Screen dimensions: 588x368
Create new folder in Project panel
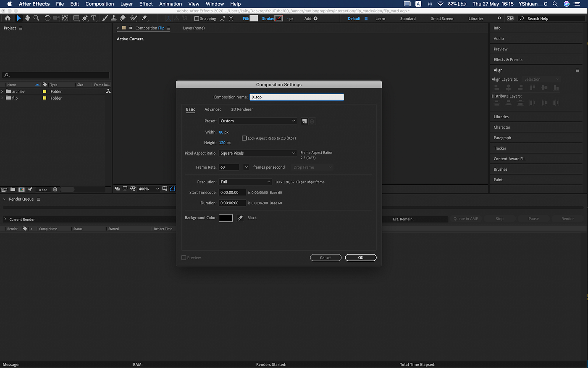pos(13,190)
